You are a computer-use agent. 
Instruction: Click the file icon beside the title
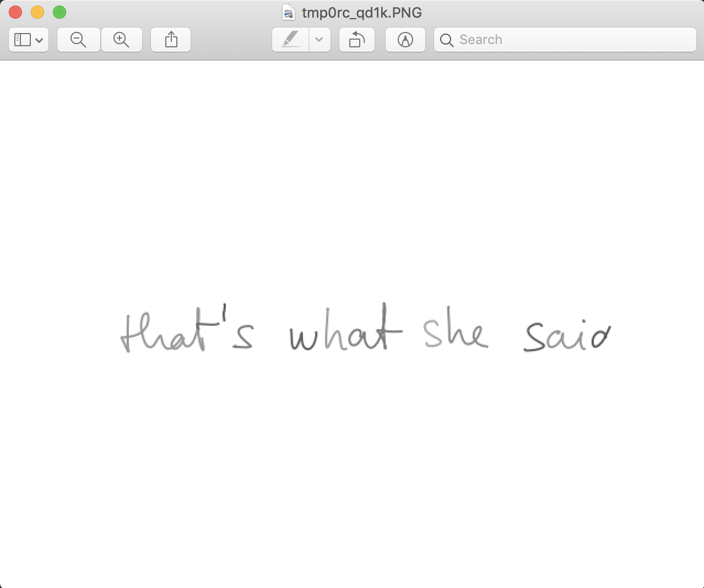(288, 12)
